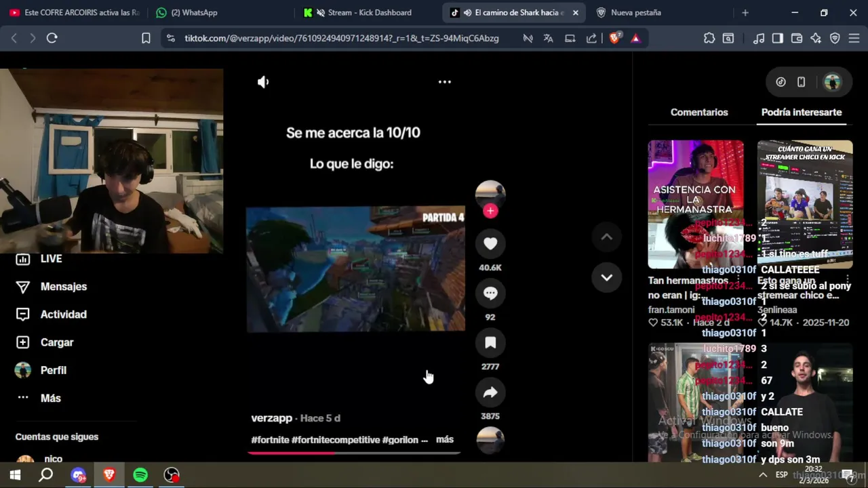This screenshot has height=488, width=868.
Task: Open the three-dot video options menu
Action: click(x=445, y=82)
